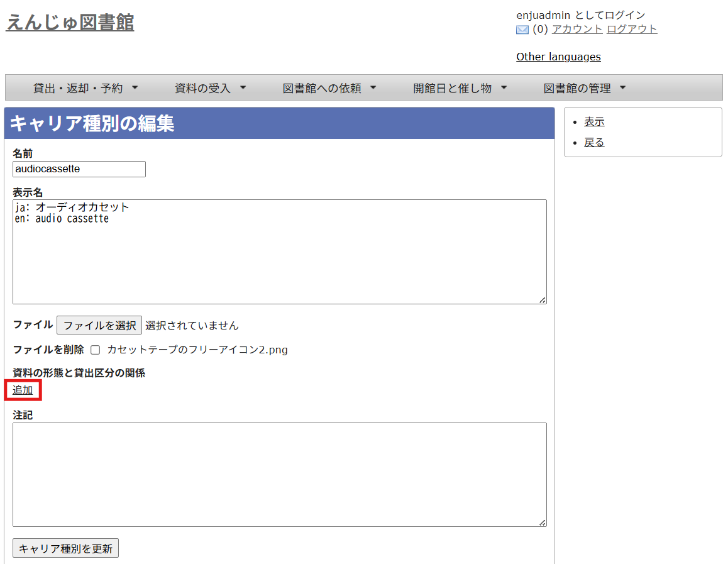728x564 pixels.
Task: Click the enjuadmin としてログイン text
Action: click(x=581, y=15)
